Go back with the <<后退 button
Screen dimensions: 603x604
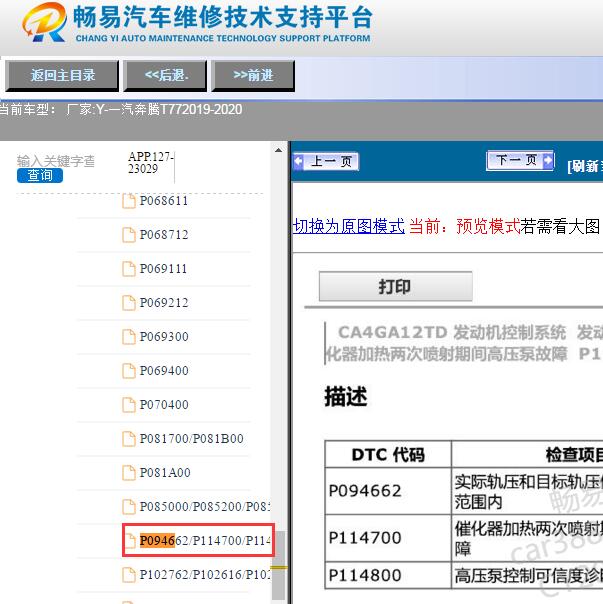coord(165,76)
